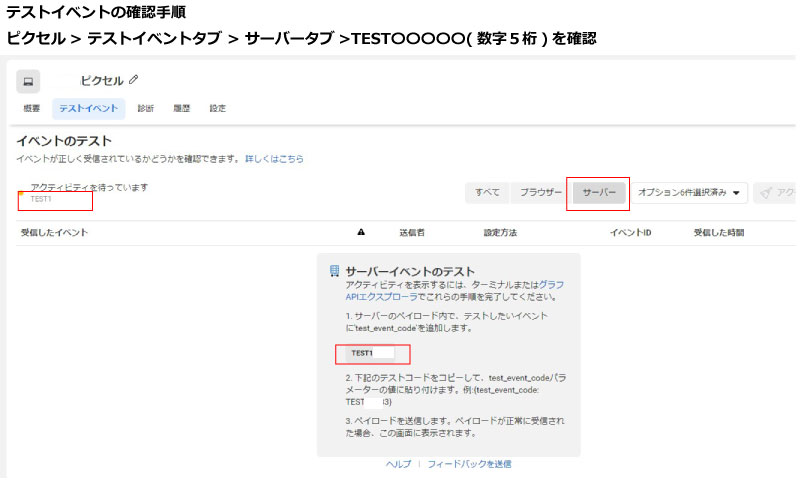
Task: Click the pixel device icon
Action: (28, 81)
